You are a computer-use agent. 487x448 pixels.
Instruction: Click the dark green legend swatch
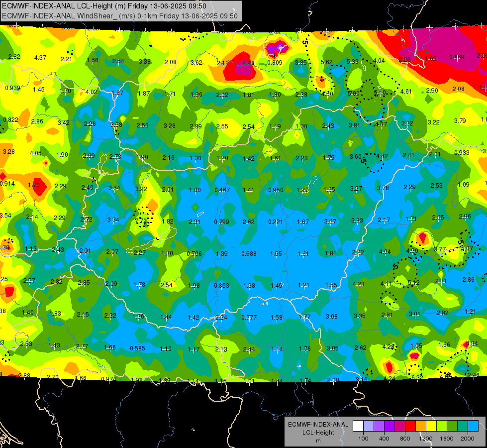pyautogui.click(x=452, y=426)
